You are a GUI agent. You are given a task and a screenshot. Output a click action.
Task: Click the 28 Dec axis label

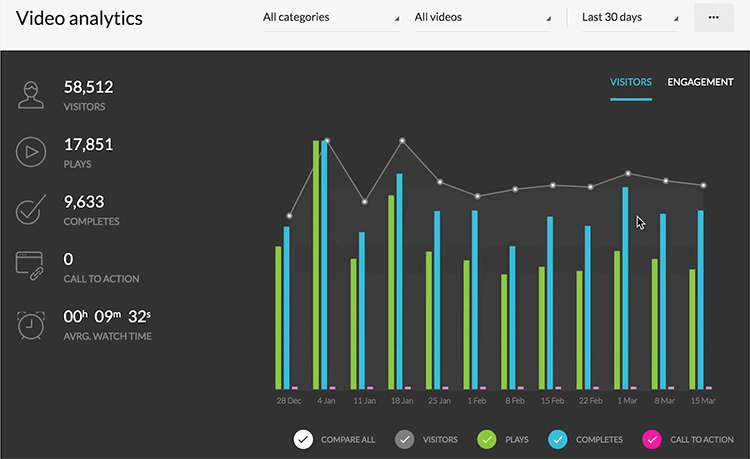coord(289,401)
